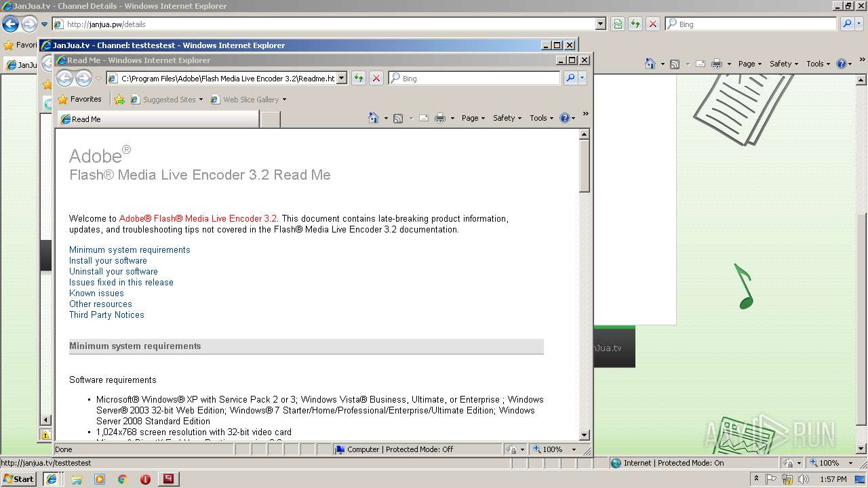Click scroll up arrow in Read Me

click(585, 134)
